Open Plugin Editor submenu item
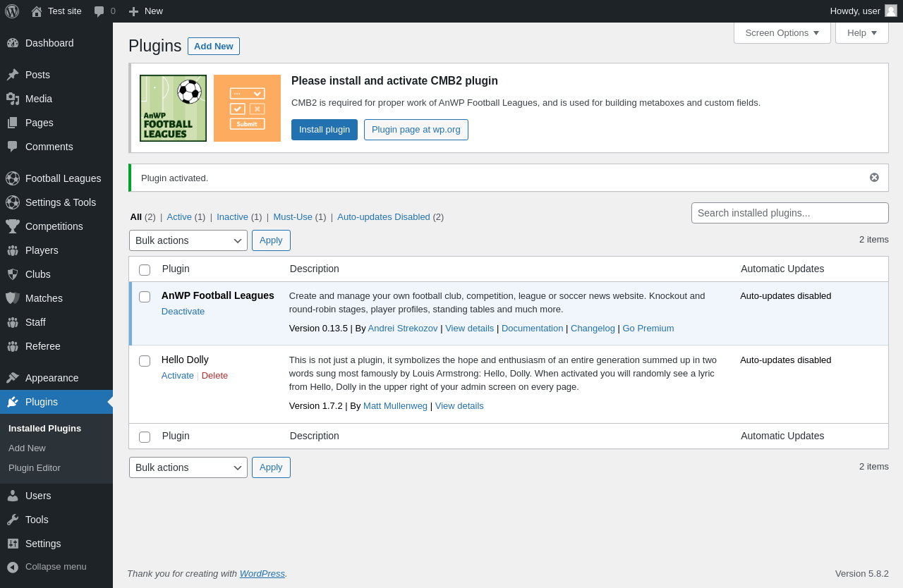The image size is (903, 588). [35, 468]
